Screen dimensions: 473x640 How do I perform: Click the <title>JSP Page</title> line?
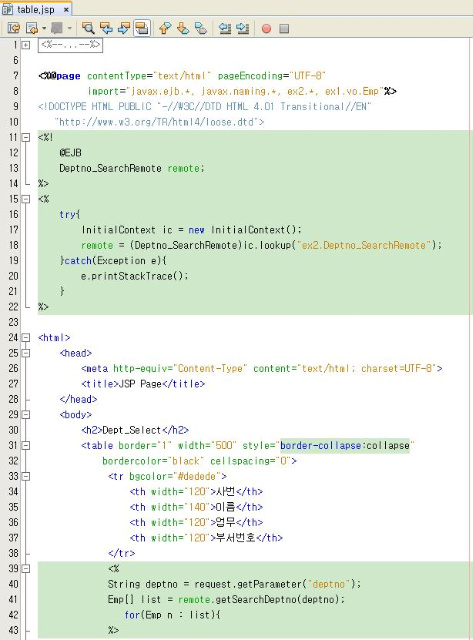tap(143, 384)
